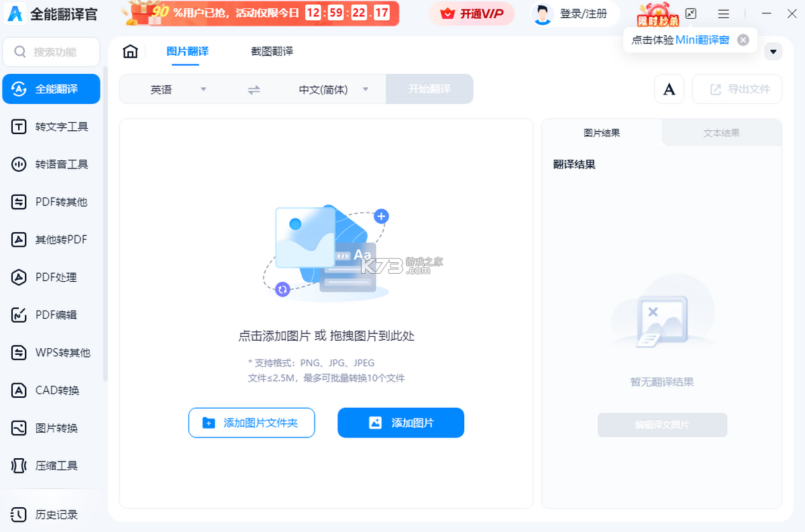
Task: Click the 暂无翻译结果 placeholder text
Action: click(x=662, y=382)
